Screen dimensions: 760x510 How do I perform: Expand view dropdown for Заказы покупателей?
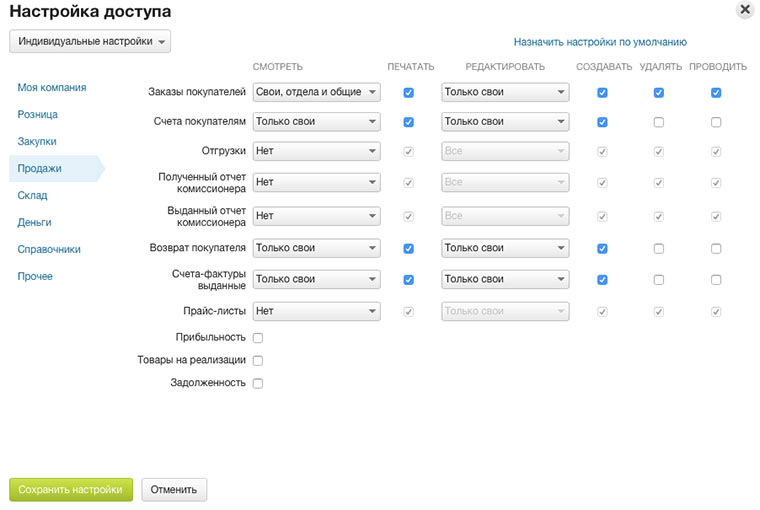316,93
